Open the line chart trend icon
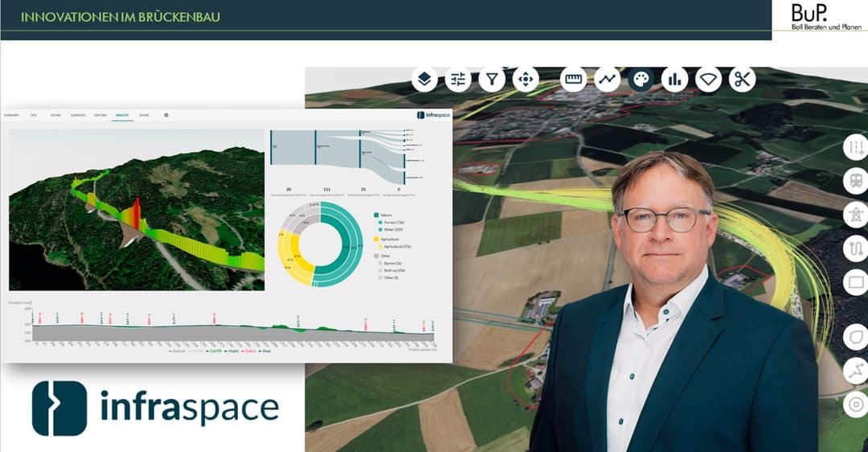The height and width of the screenshot is (452, 868). pyautogui.click(x=608, y=80)
